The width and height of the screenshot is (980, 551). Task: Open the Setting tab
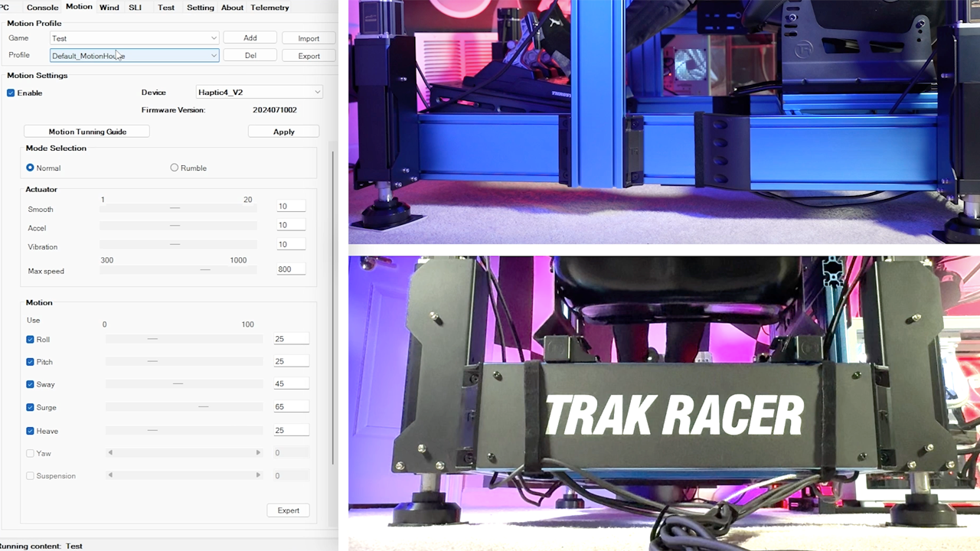pos(200,7)
